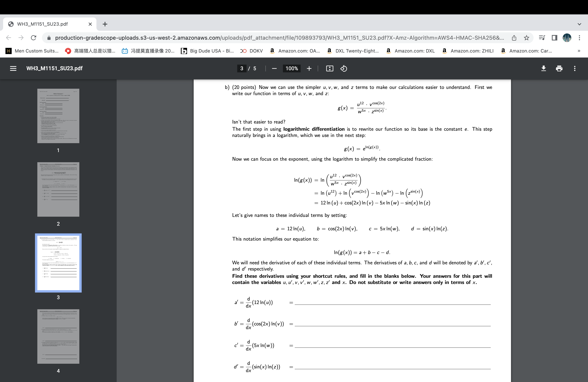
Task: Click the print icon in PDF toolbar
Action: point(559,68)
